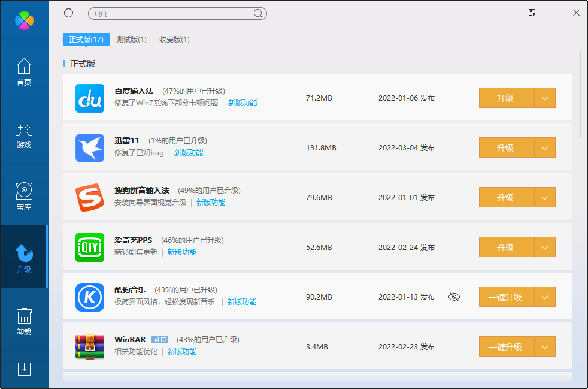
Task: Open the 游戏 games sidebar item
Action: 24,134
